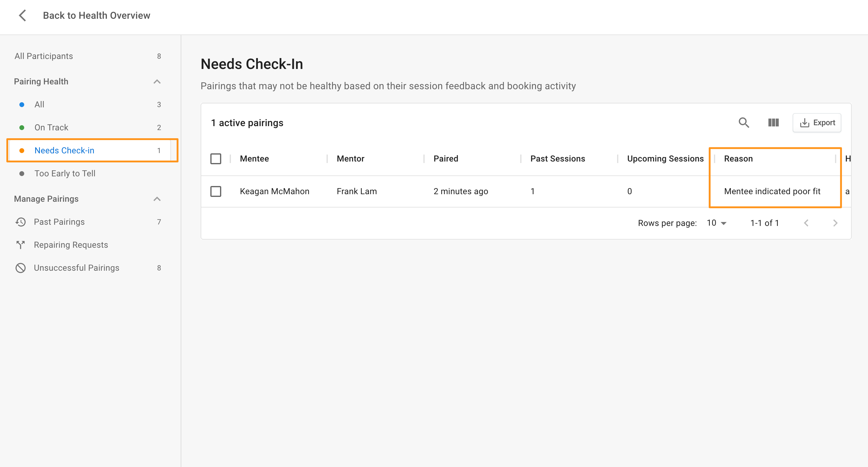Click the '2 minutes ago' cell
This screenshot has width=868, height=467.
click(461, 191)
